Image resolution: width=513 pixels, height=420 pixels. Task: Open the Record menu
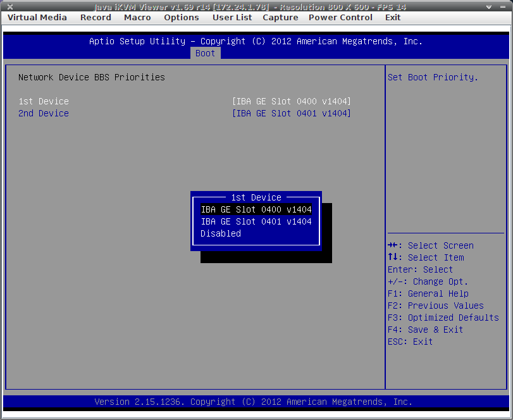tap(96, 18)
